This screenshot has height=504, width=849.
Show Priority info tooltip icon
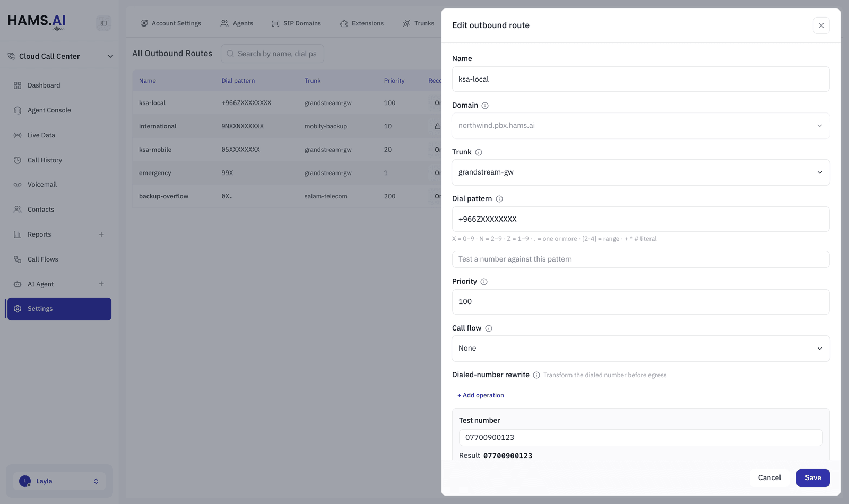(x=484, y=282)
